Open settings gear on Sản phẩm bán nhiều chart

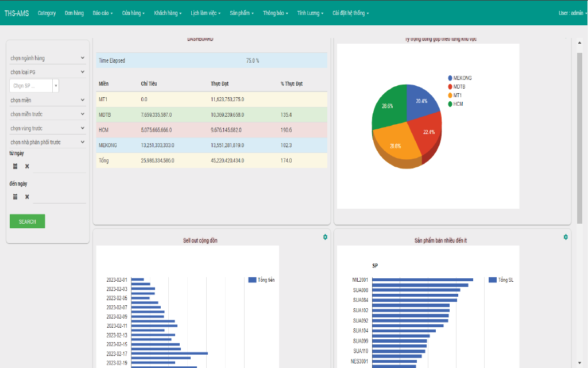click(x=566, y=237)
